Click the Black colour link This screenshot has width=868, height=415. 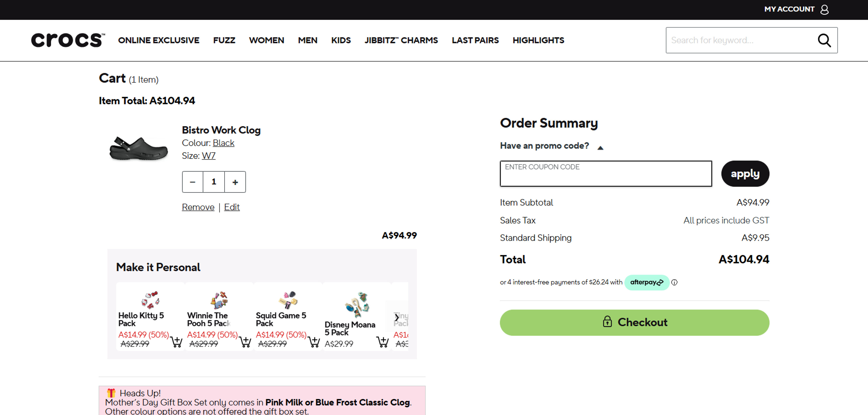pos(223,143)
